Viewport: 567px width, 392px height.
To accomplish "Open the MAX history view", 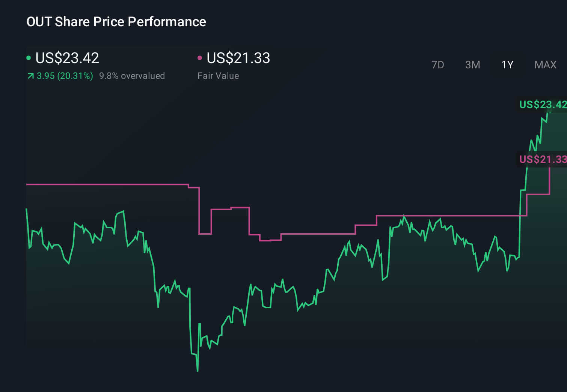I will click(545, 65).
